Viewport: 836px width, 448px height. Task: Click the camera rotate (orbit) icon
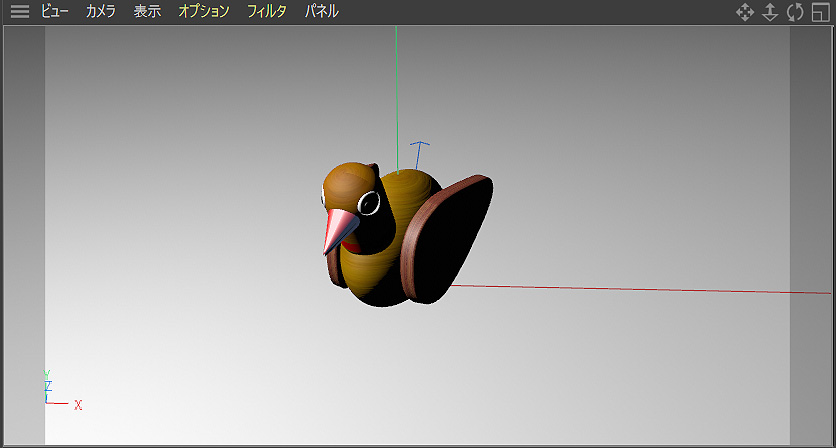click(795, 12)
